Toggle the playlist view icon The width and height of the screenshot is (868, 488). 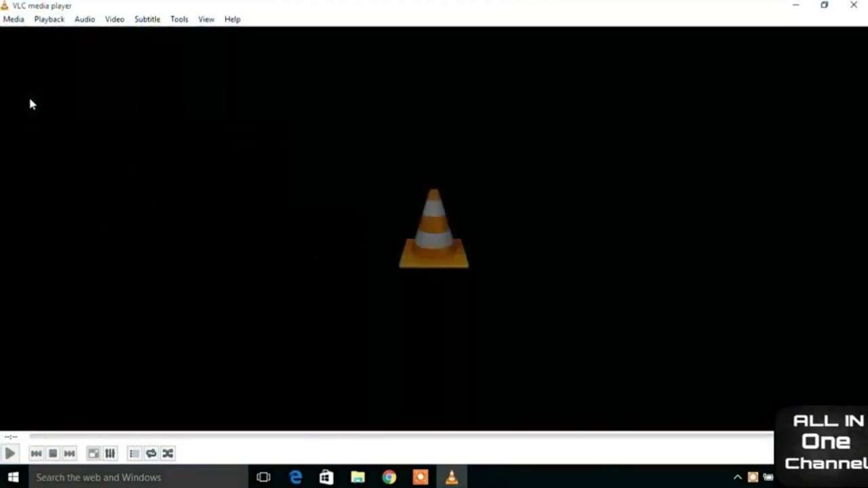click(x=134, y=453)
